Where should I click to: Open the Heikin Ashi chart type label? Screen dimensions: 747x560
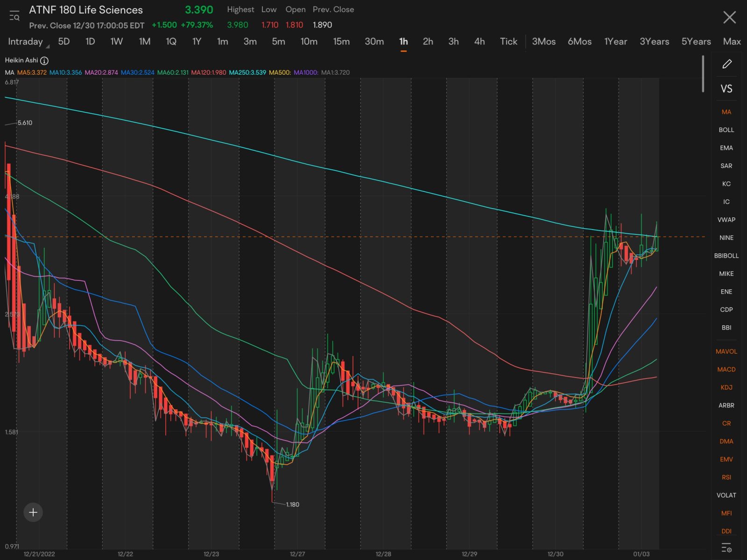click(21, 60)
